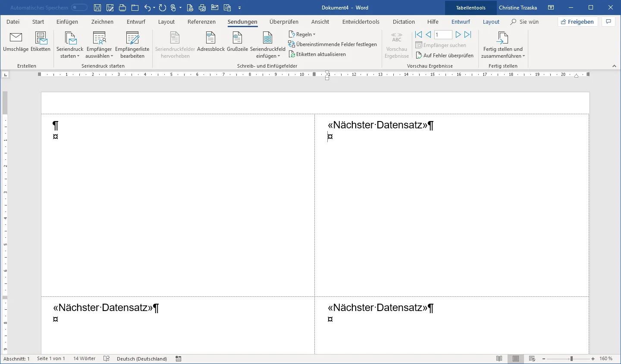Click the Save icon in title bar
This screenshot has height=364, width=621.
97,8
